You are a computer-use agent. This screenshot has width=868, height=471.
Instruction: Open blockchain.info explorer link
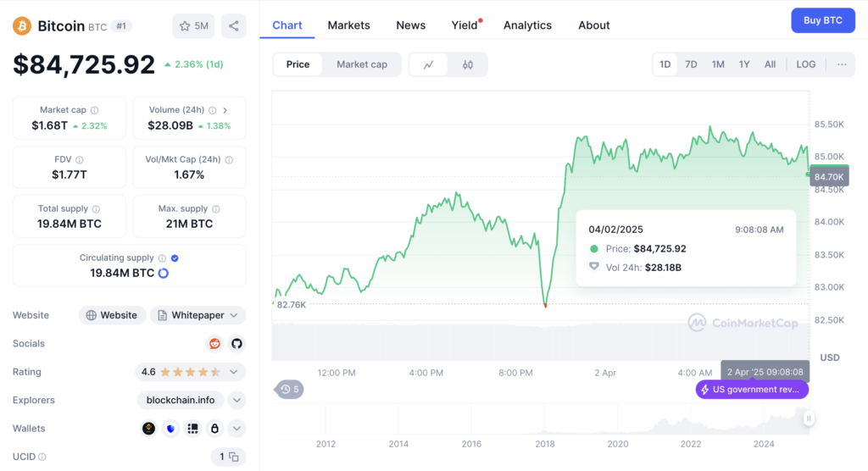[181, 400]
